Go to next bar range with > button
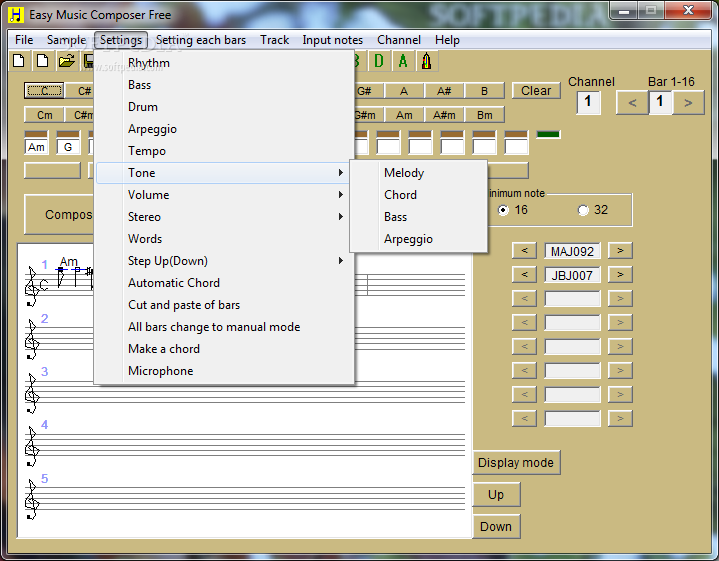 click(x=688, y=102)
